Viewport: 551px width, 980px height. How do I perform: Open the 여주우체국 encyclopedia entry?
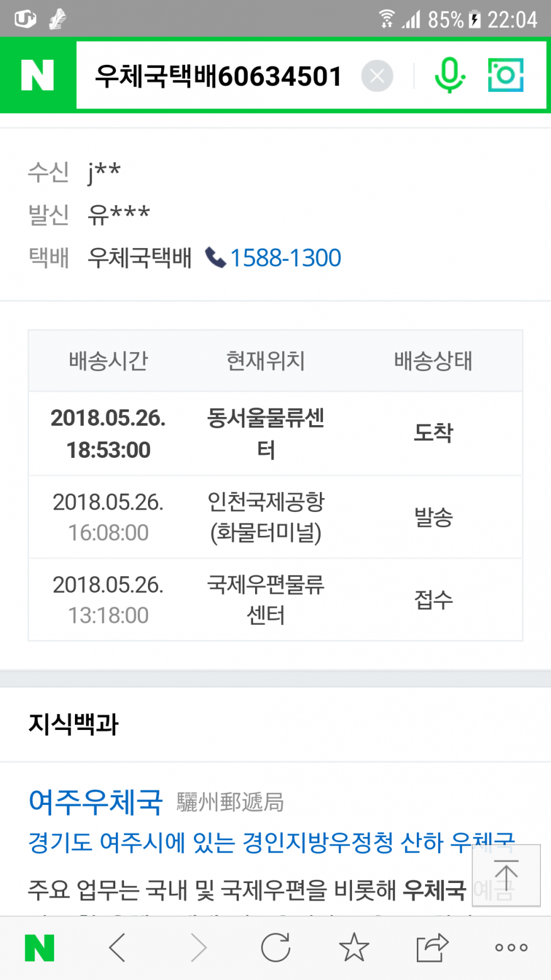click(x=96, y=802)
